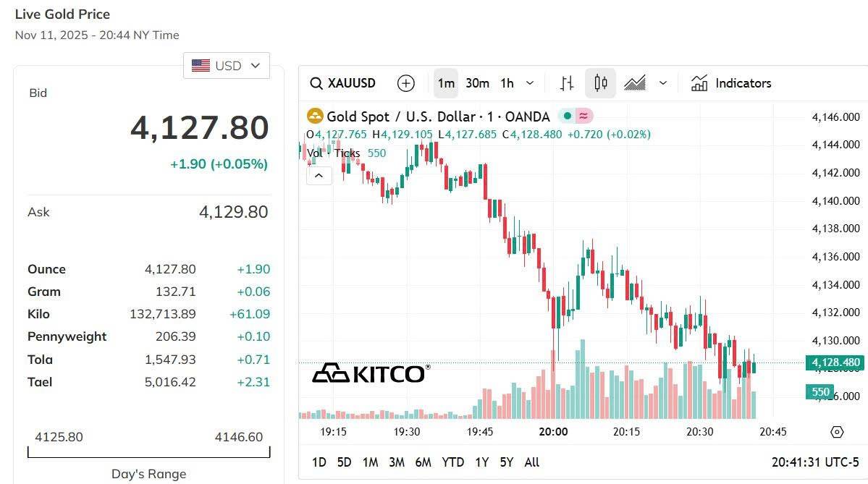Viewport: 868px width, 484px height.
Task: Click the 4,128.480 price label on the axis
Action: [836, 362]
